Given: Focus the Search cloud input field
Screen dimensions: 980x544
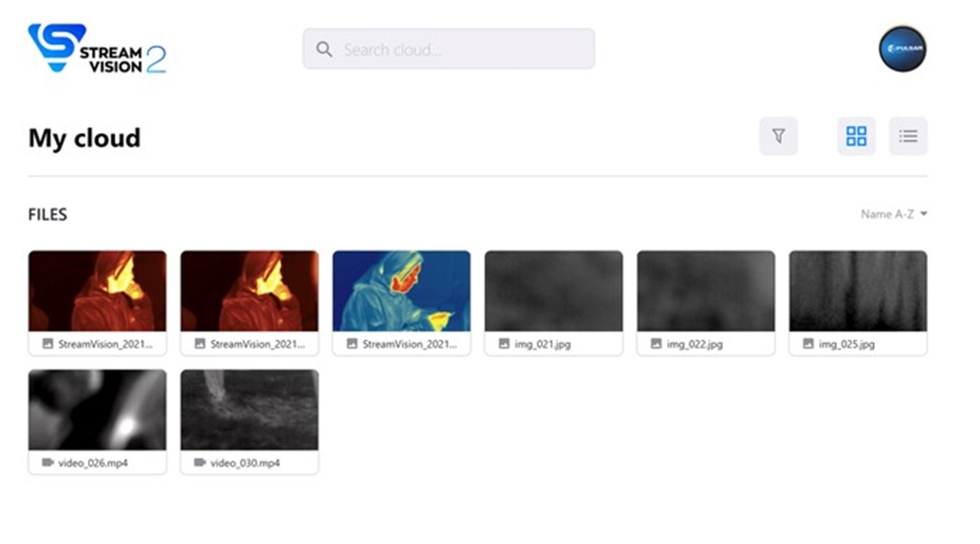Looking at the screenshot, I should click(461, 49).
